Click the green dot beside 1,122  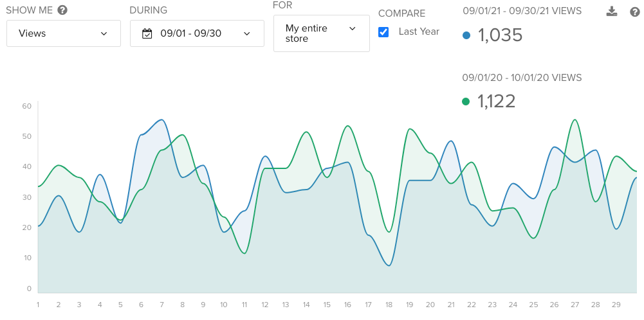(x=466, y=102)
